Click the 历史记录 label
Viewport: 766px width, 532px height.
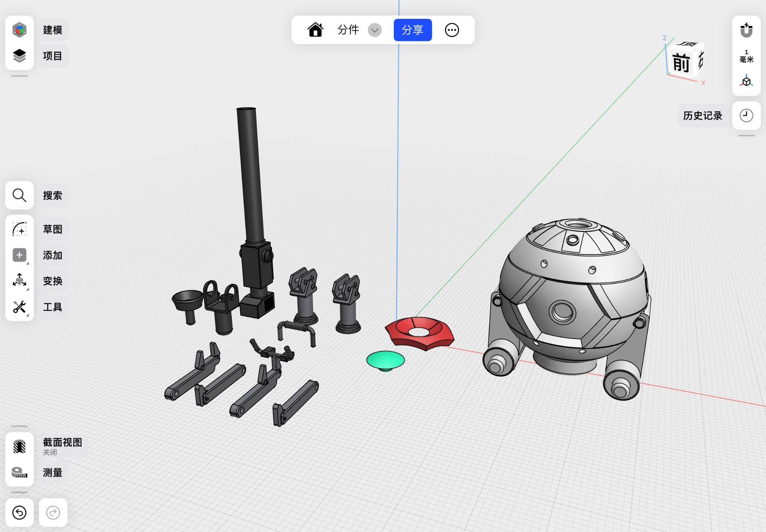[x=703, y=116]
